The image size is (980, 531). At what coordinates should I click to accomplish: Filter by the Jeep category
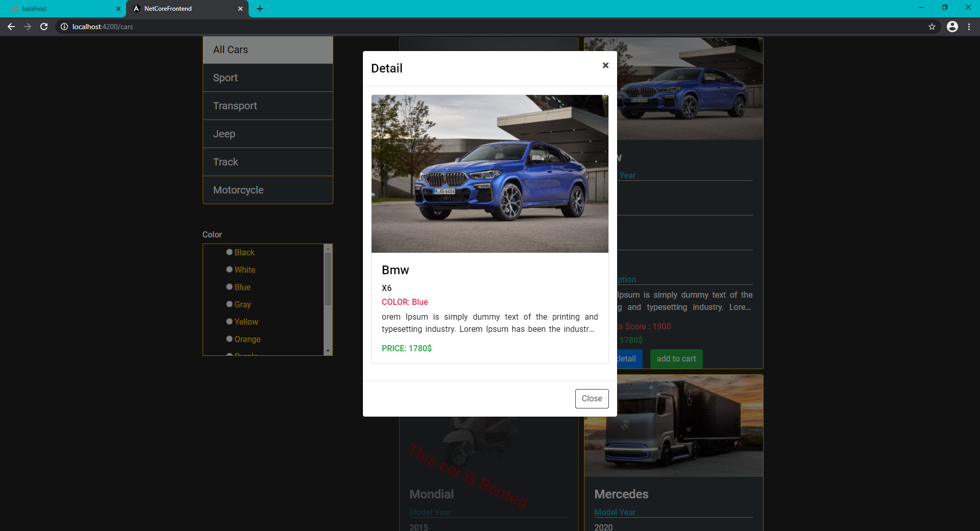point(268,134)
